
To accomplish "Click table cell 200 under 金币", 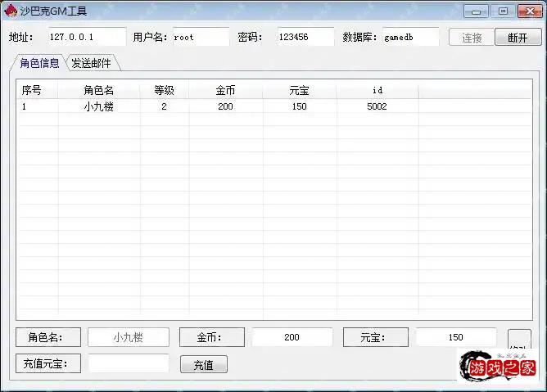I will (225, 106).
